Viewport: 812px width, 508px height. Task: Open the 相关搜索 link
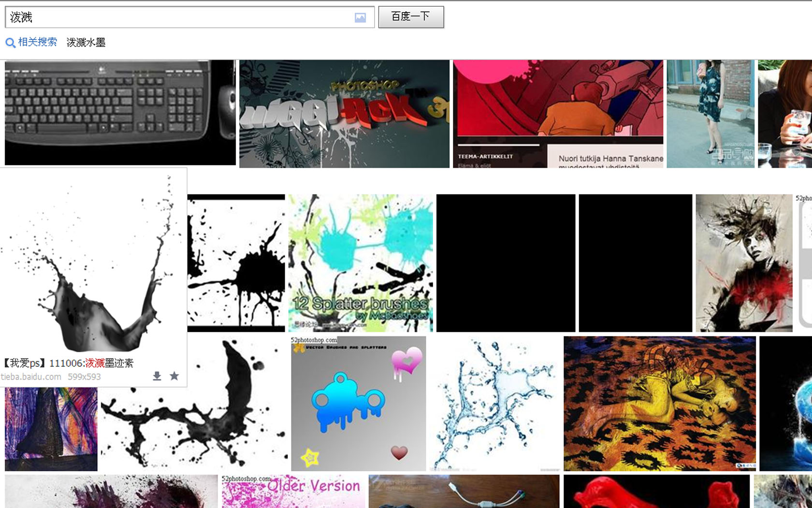click(37, 42)
